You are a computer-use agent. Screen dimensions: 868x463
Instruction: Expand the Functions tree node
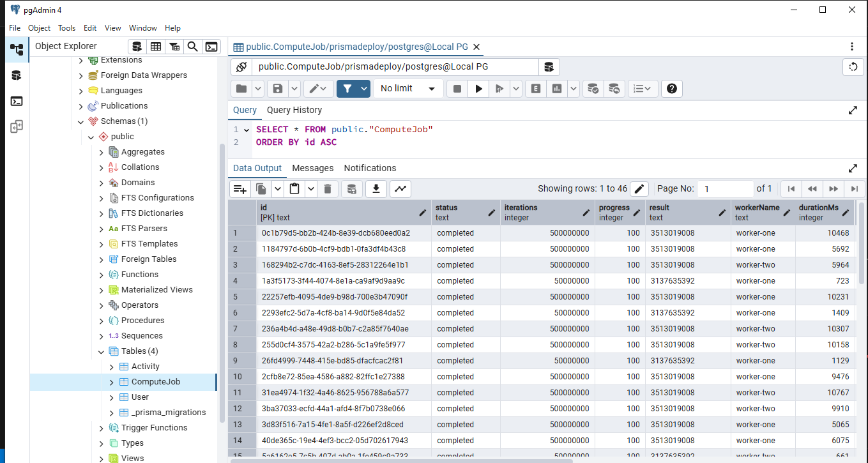101,275
